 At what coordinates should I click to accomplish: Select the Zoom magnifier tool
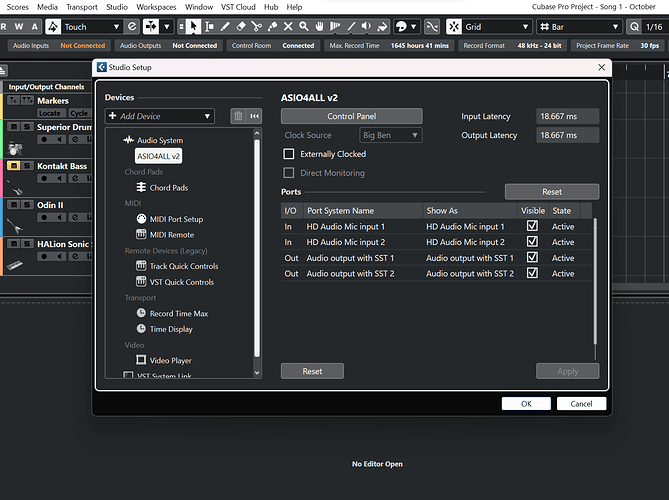point(304,26)
